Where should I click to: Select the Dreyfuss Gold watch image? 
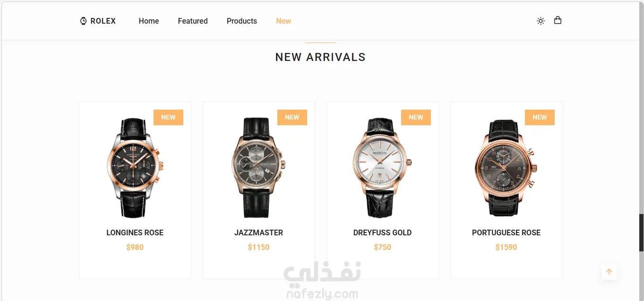tap(383, 167)
